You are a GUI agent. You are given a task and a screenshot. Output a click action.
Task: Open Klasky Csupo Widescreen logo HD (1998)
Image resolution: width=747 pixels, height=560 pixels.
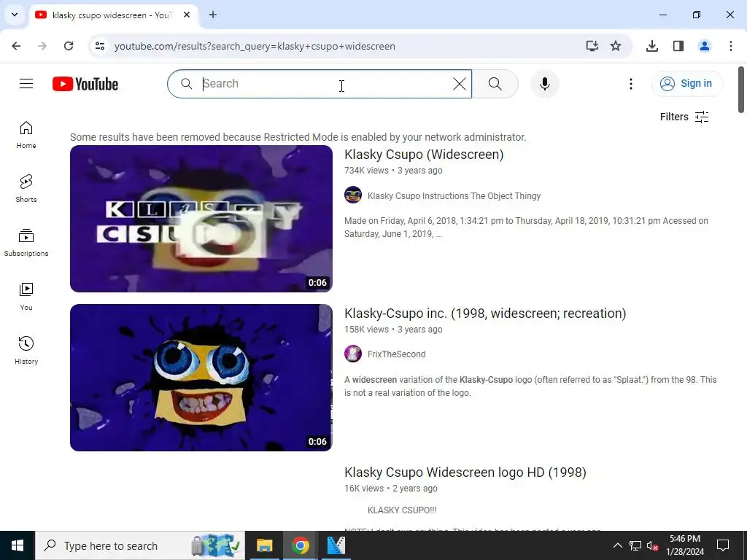click(465, 472)
